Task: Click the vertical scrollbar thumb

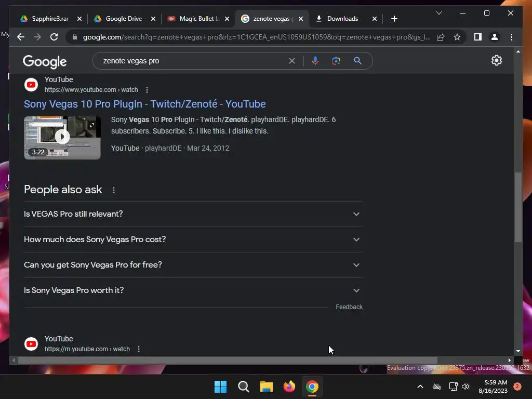Action: click(518, 207)
